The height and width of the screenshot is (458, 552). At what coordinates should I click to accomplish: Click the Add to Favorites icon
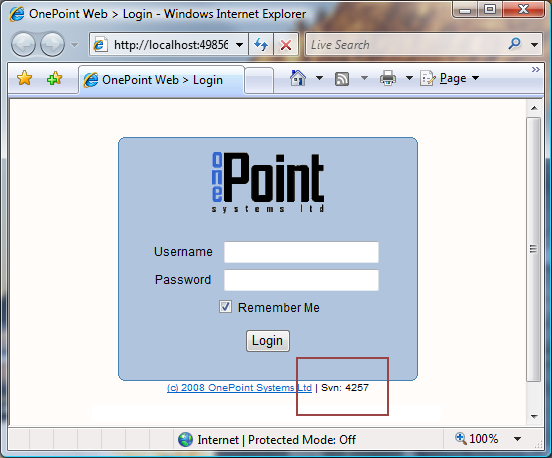point(54,78)
